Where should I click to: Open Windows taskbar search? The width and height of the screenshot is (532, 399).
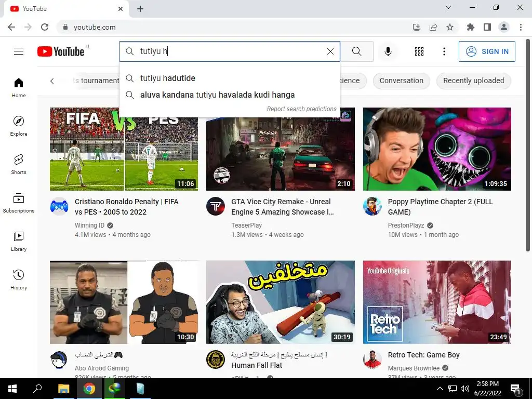[37, 389]
